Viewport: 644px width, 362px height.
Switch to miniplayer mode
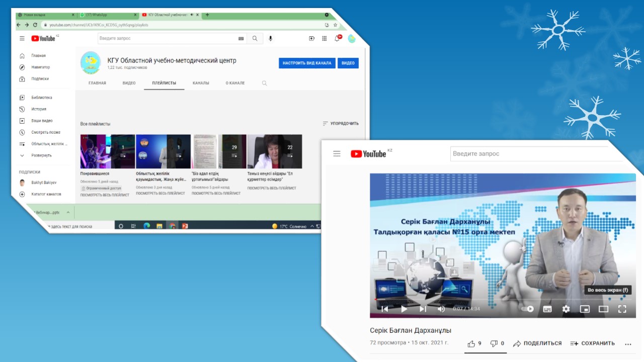(x=585, y=309)
